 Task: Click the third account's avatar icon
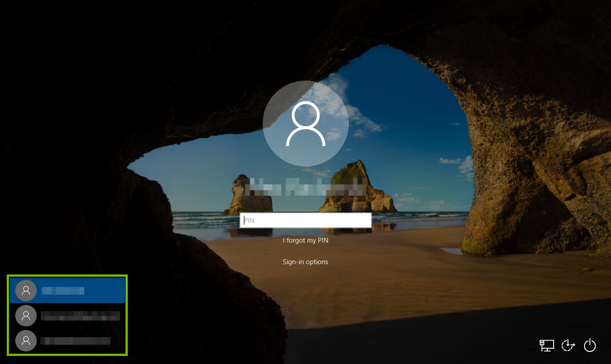point(26,341)
